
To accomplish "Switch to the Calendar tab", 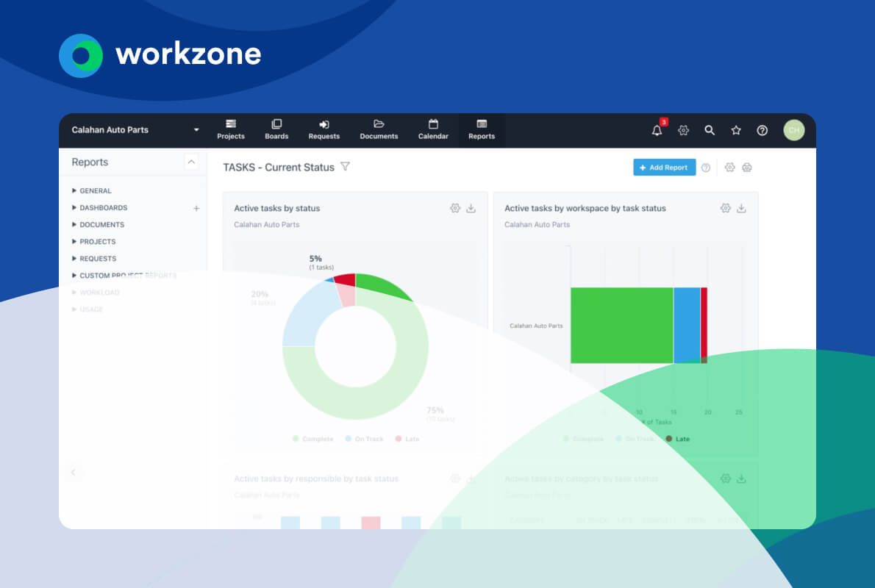I will (433, 129).
